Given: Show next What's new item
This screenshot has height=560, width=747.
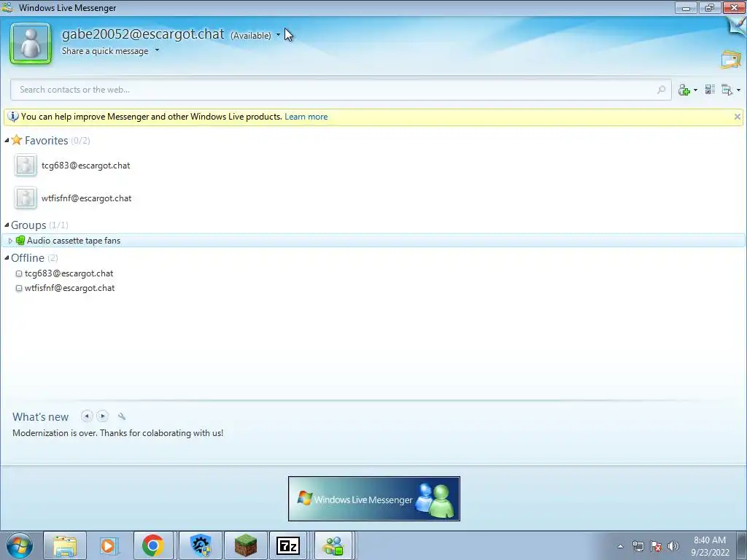Looking at the screenshot, I should click(x=102, y=416).
